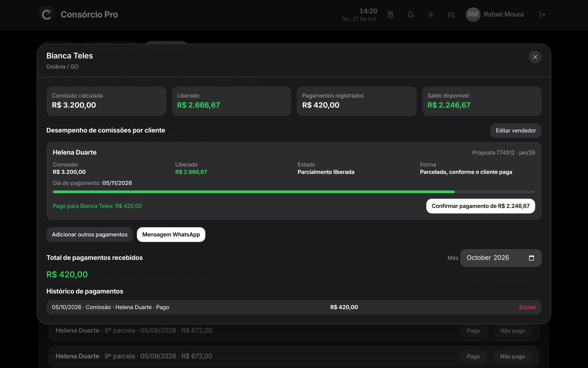Screen dimensions: 588x368
Task: Click the Comissão calculada R$ 3.200,00 card
Action: [106, 101]
